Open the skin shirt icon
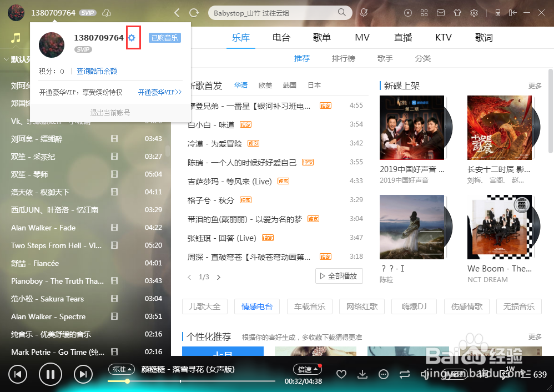The height and width of the screenshot is (392, 554). [x=457, y=13]
